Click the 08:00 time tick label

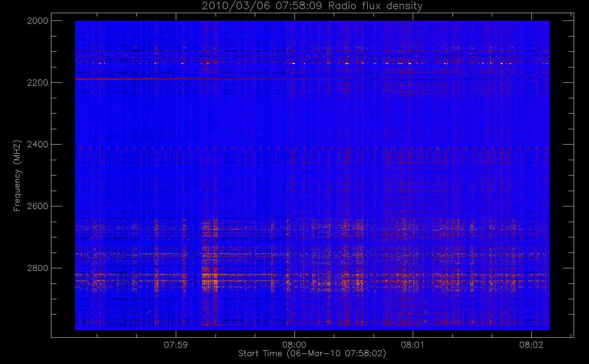[294, 345]
